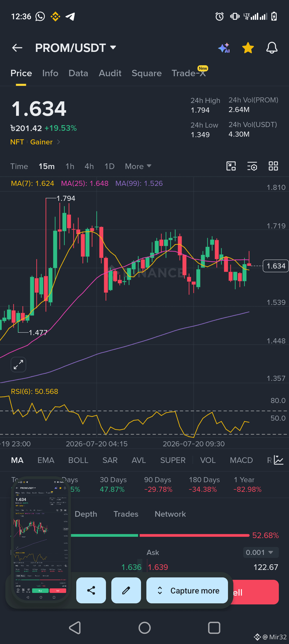The height and width of the screenshot is (644, 289).
Task: Tap the Binance notification icon in status bar
Action: (55, 17)
